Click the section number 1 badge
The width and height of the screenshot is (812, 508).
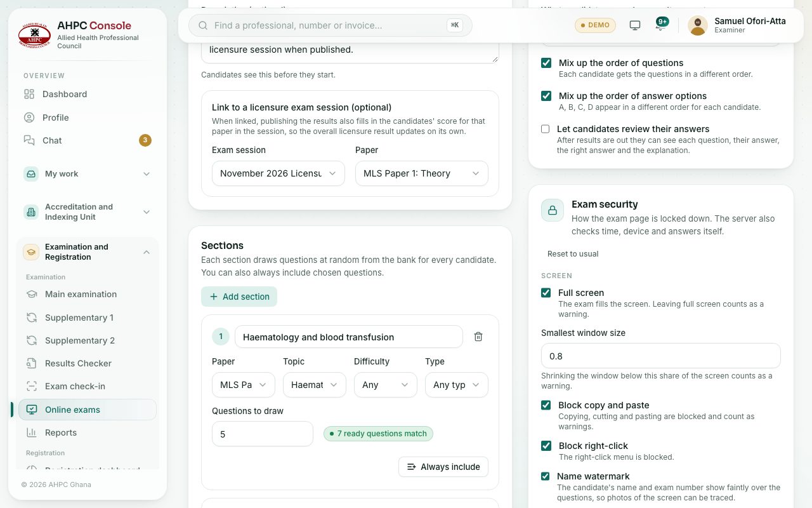coord(221,337)
